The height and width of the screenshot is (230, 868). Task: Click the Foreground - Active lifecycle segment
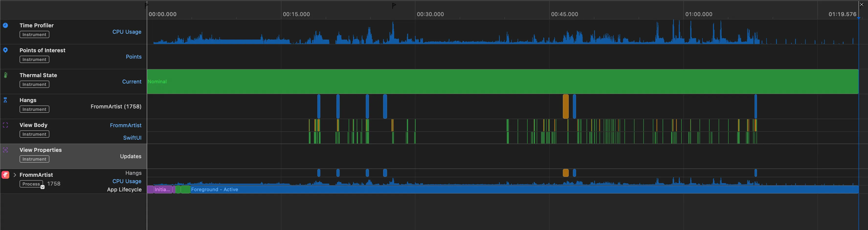pyautogui.click(x=524, y=190)
